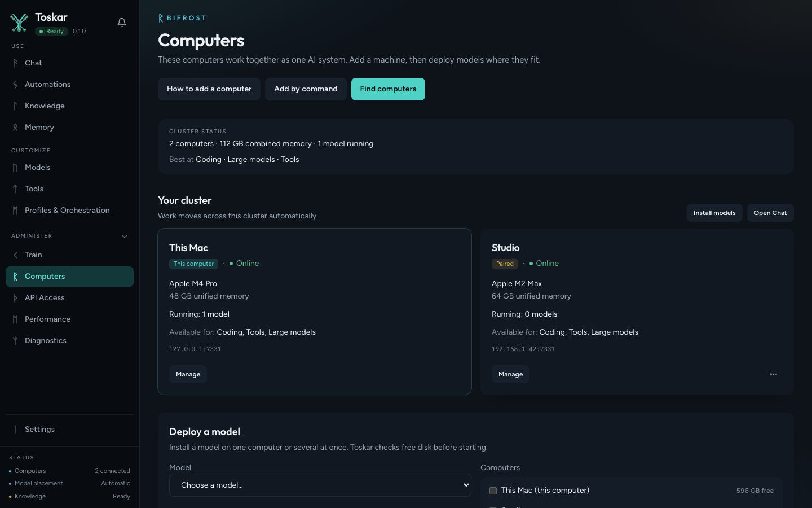Open notifications bell
812x508 pixels.
click(122, 23)
